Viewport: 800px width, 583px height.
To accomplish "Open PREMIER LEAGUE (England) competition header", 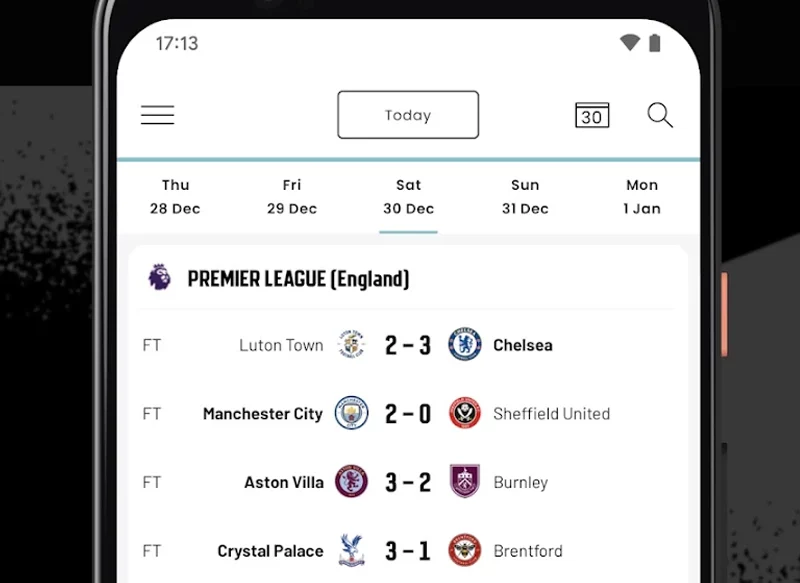I will pos(298,279).
